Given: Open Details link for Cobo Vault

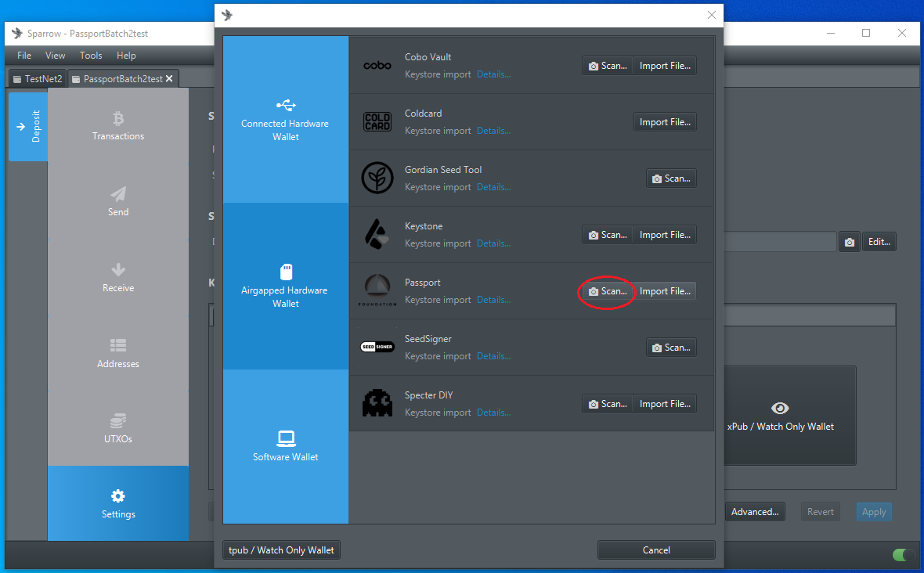Looking at the screenshot, I should point(494,74).
